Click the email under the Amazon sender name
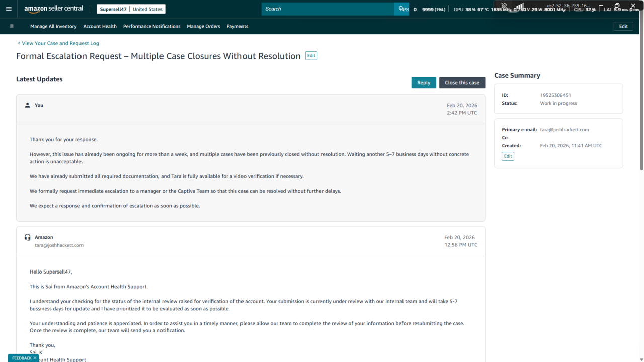Screen dimensions: 644x362 [59, 245]
